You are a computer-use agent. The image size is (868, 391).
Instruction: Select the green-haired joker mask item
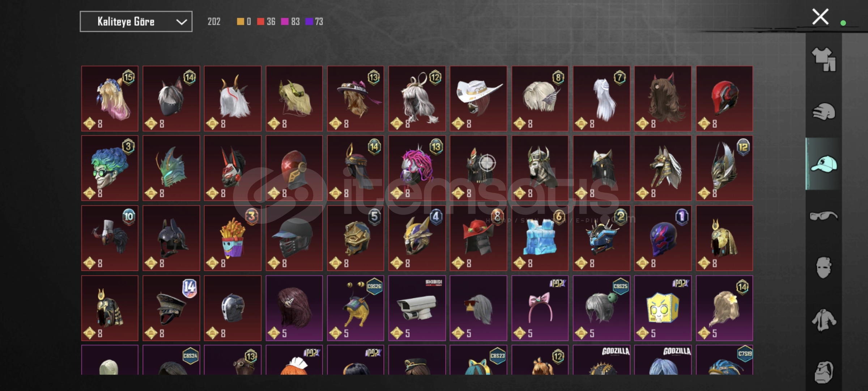(110, 168)
